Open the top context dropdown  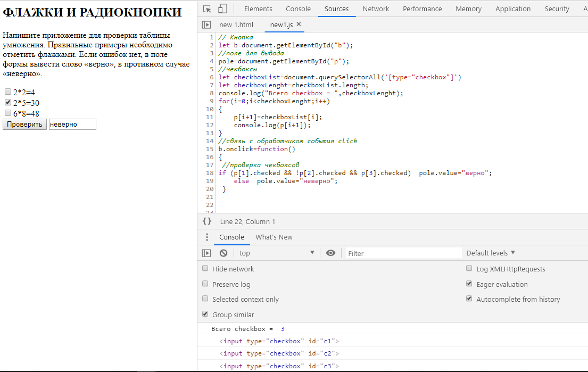pos(277,253)
